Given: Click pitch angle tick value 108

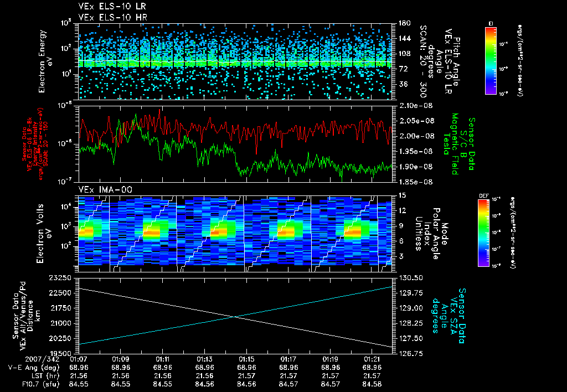Looking at the screenshot, I should pyautogui.click(x=404, y=54).
